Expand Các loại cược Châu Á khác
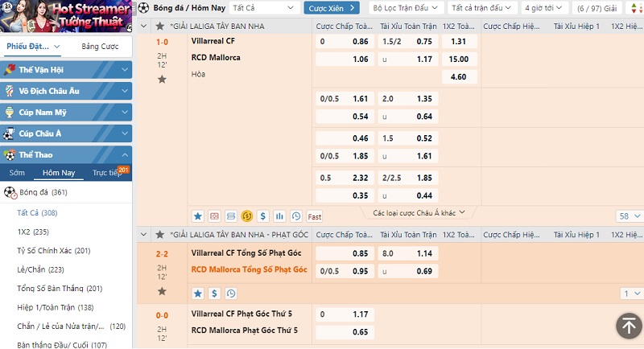 coord(419,212)
